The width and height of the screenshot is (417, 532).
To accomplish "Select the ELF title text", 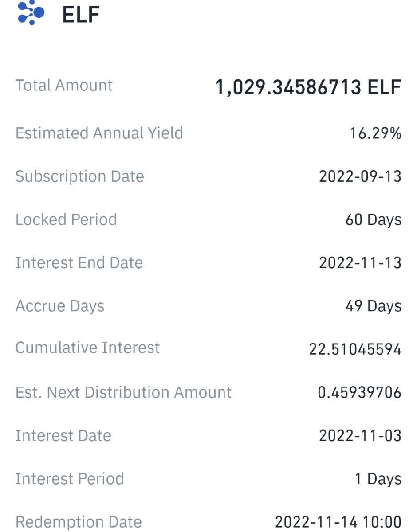I will click(x=81, y=15).
